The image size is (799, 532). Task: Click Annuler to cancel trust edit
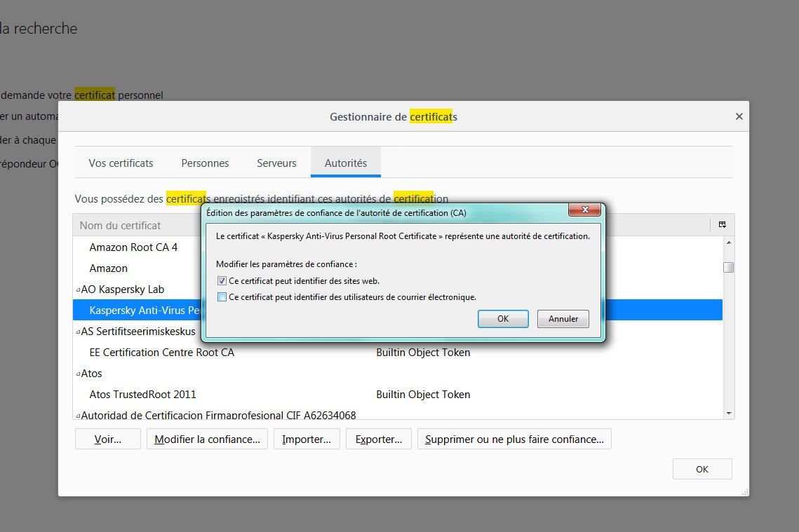(563, 319)
